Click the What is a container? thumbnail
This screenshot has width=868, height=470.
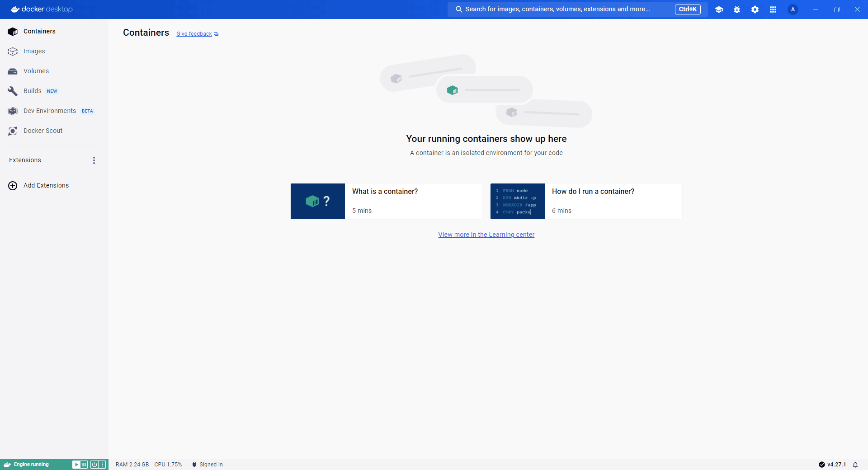tap(318, 201)
